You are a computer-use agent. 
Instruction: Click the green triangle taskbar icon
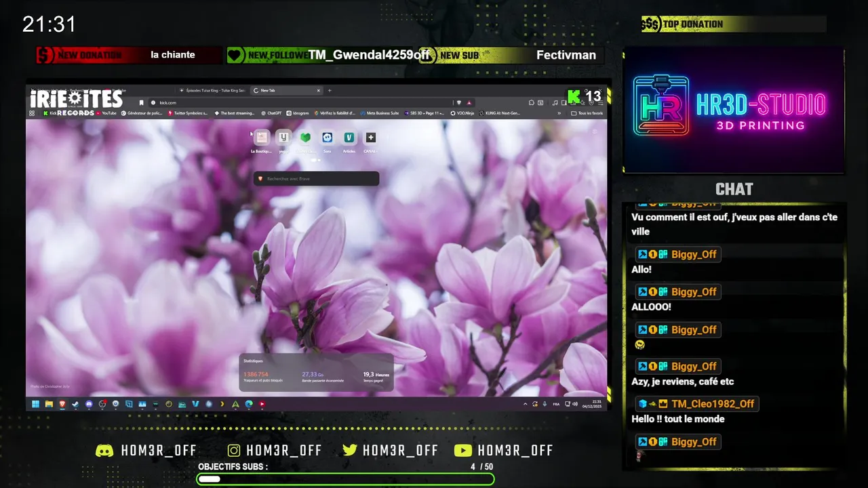tap(235, 404)
